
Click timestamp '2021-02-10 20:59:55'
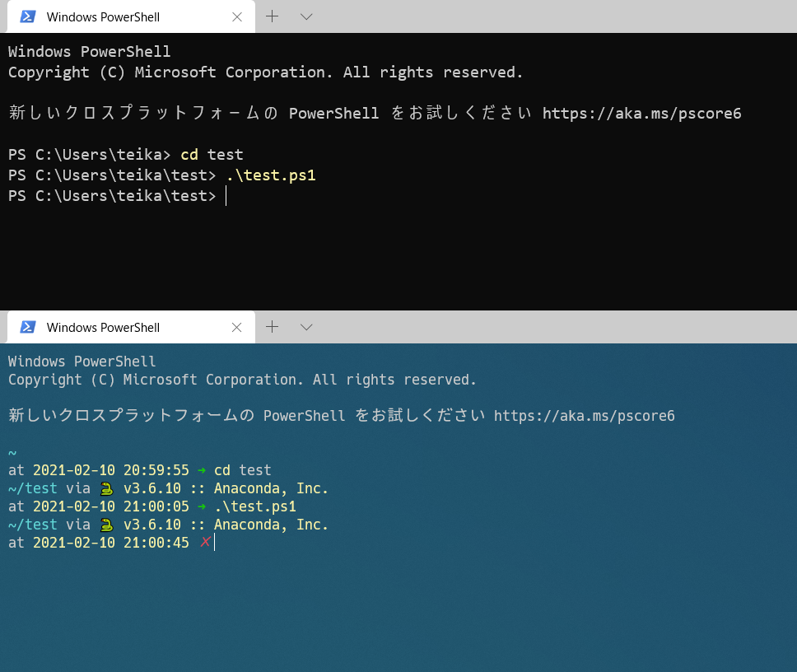(111, 470)
